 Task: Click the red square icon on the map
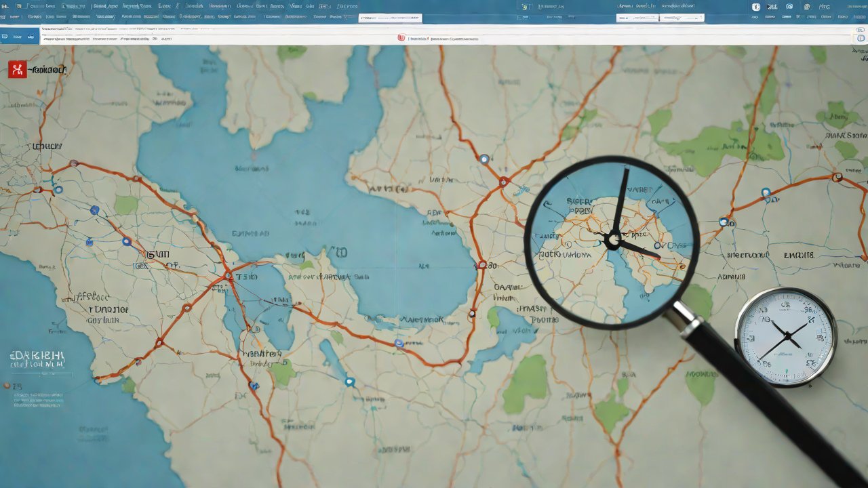pos(17,68)
